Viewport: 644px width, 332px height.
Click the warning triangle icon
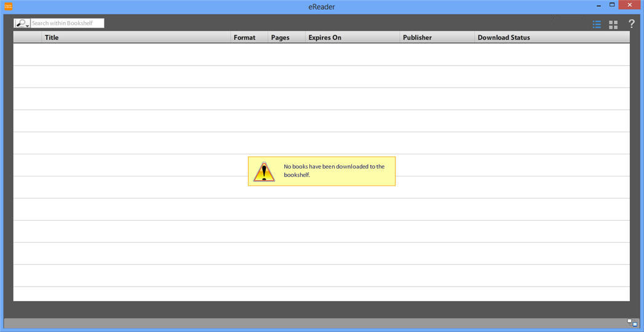pyautogui.click(x=264, y=172)
